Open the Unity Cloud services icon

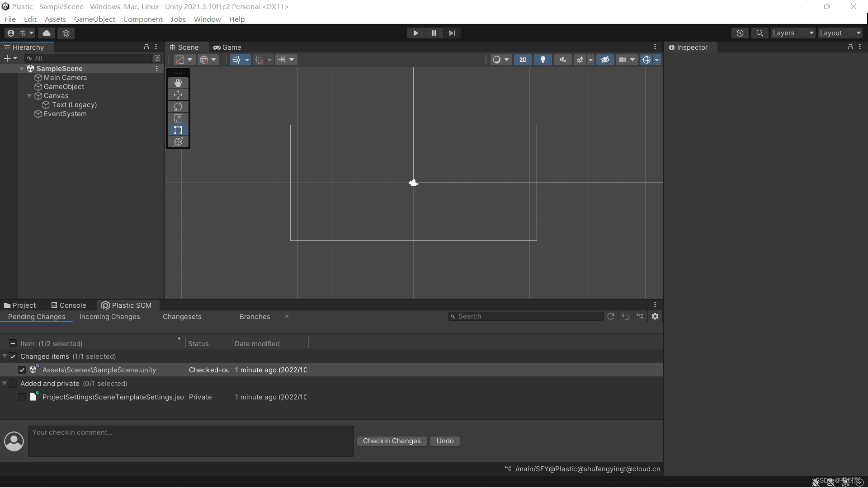[47, 33]
